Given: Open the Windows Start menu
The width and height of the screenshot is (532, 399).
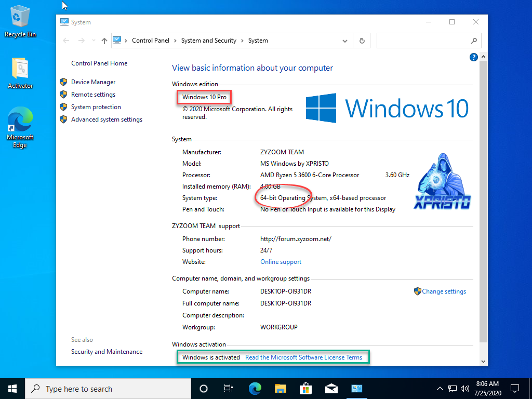Looking at the screenshot, I should pos(12,389).
